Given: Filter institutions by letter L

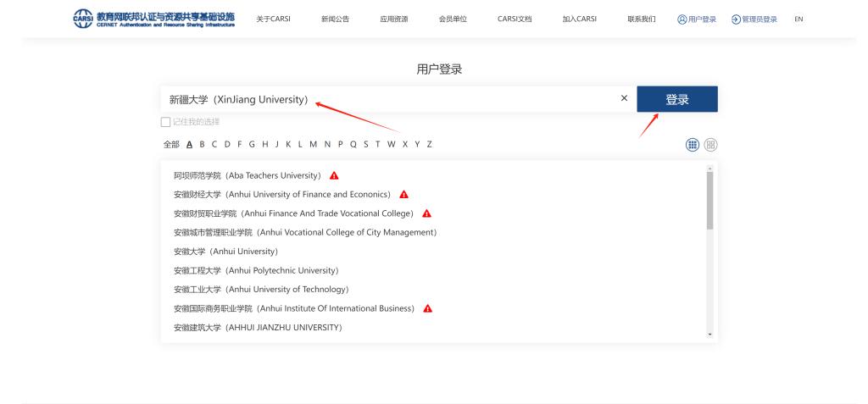Looking at the screenshot, I should [300, 145].
